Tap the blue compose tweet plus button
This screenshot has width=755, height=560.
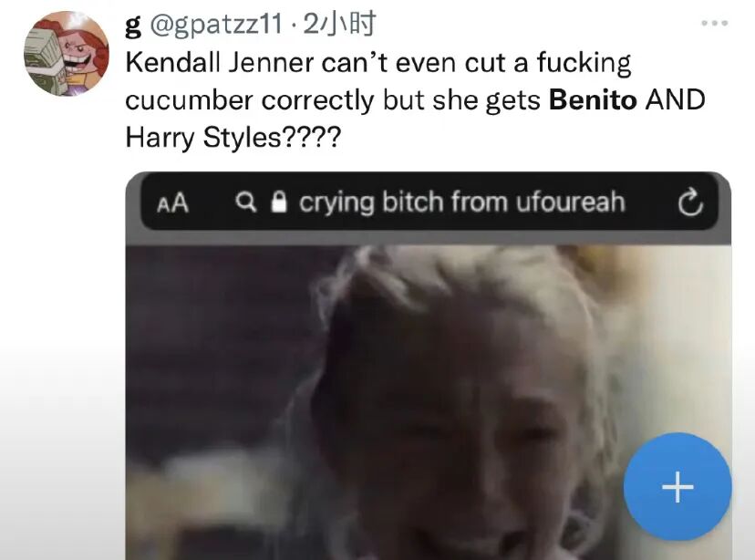coord(677,487)
